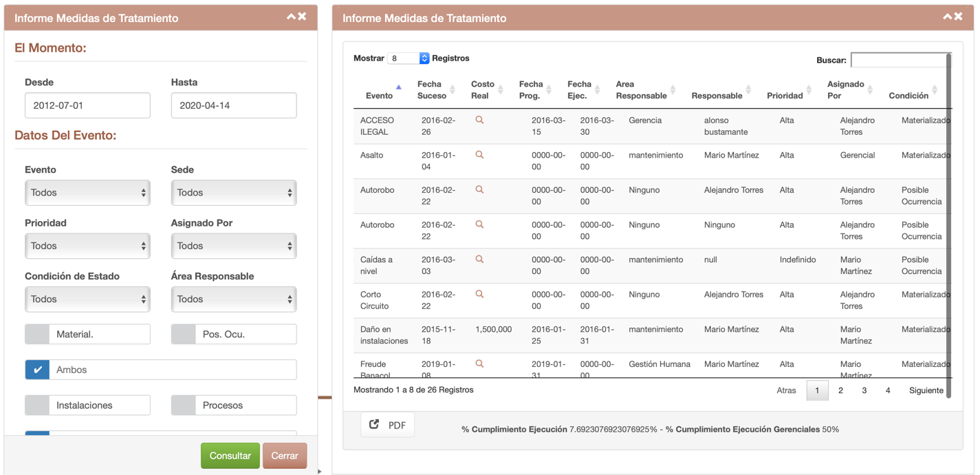Screen dimensions: 980x475
Task: Export the report with PDF button
Action: tap(388, 425)
